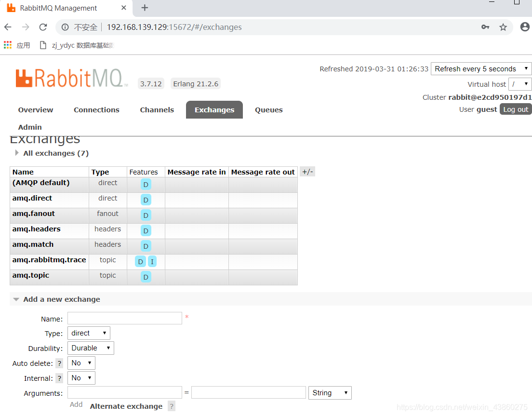Click the D feature badge for AMQP default
Screen dimensions: 532x416
click(146, 185)
